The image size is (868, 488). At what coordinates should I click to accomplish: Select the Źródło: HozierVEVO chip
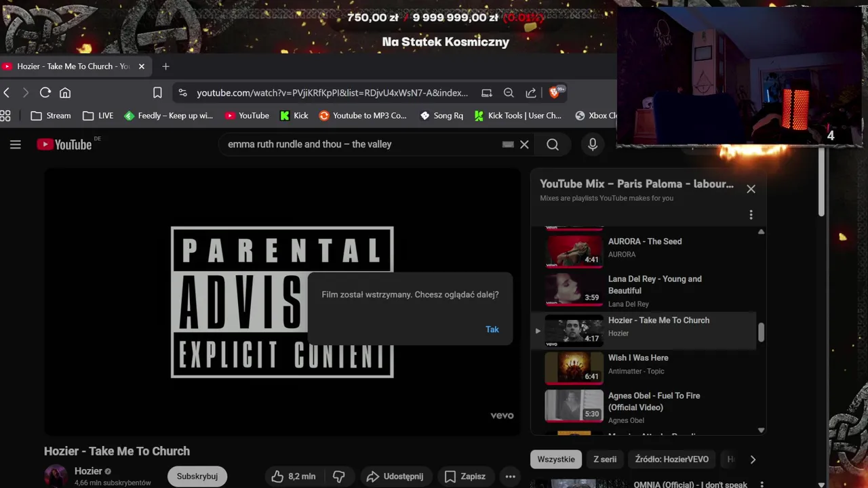coord(672,460)
